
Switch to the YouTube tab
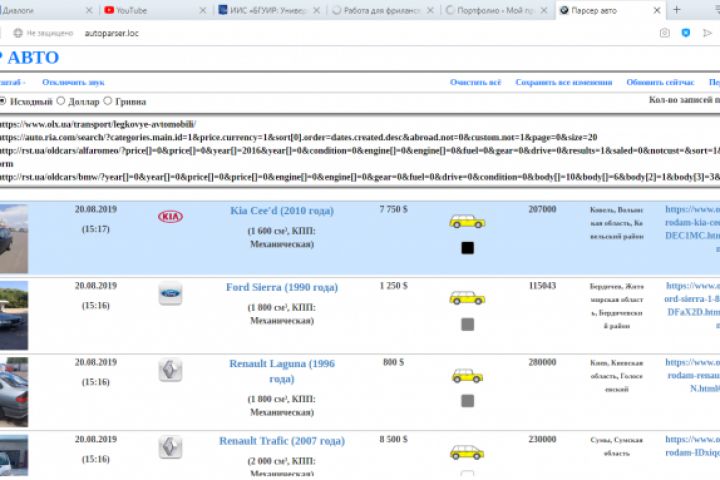click(153, 10)
